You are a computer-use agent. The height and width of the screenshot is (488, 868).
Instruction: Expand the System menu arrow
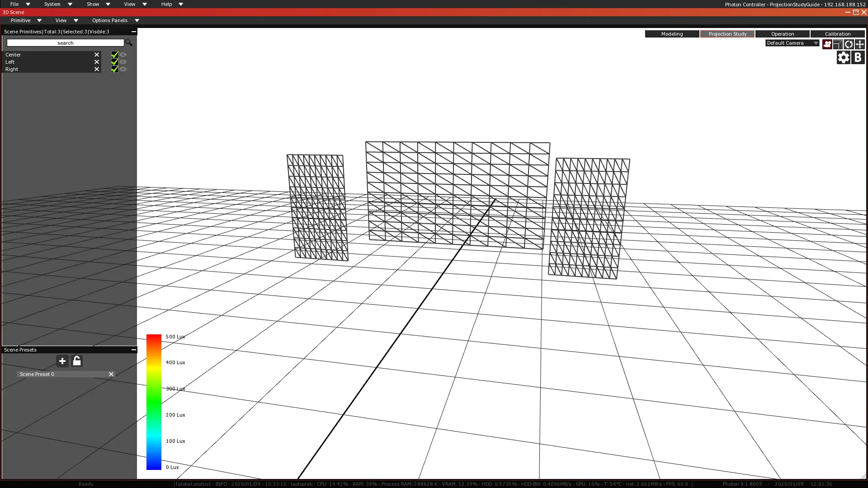pyautogui.click(x=70, y=4)
